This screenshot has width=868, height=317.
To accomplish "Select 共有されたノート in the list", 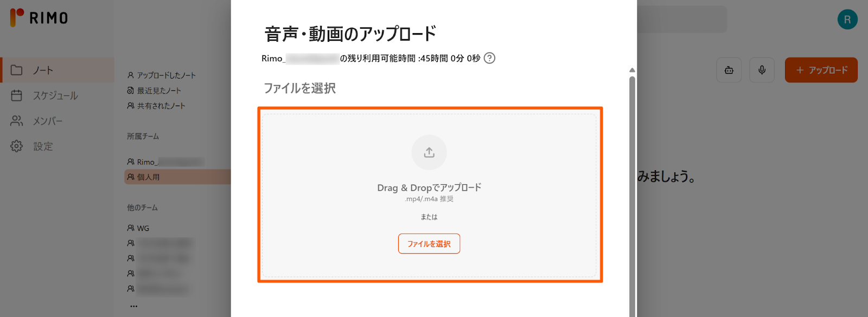I will pos(161,106).
